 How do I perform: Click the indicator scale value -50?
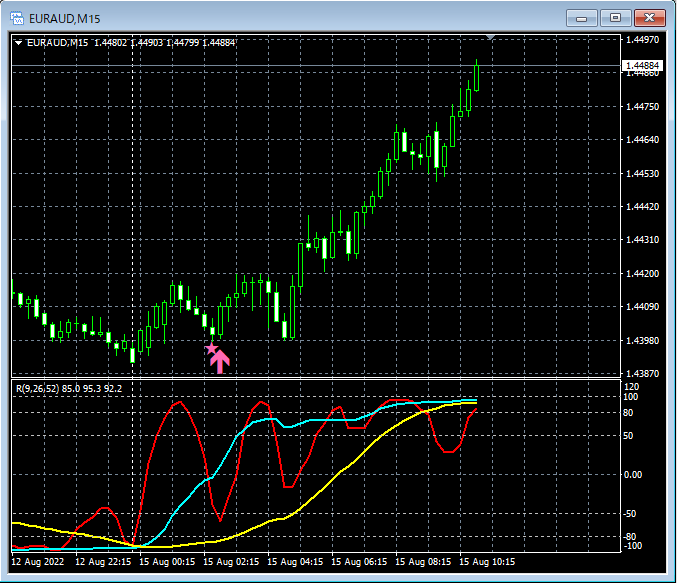(x=630, y=514)
